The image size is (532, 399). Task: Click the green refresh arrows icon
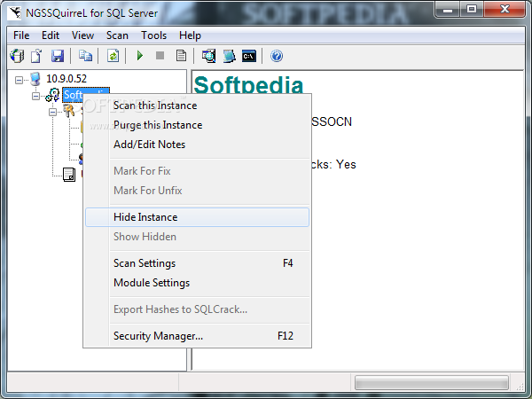113,56
